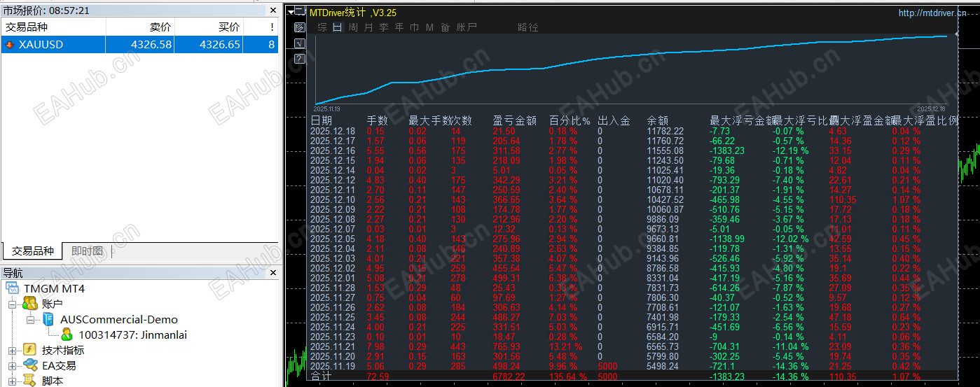Click the 移 move-panel icon in MTDriver
The image size is (980, 387).
300,27
